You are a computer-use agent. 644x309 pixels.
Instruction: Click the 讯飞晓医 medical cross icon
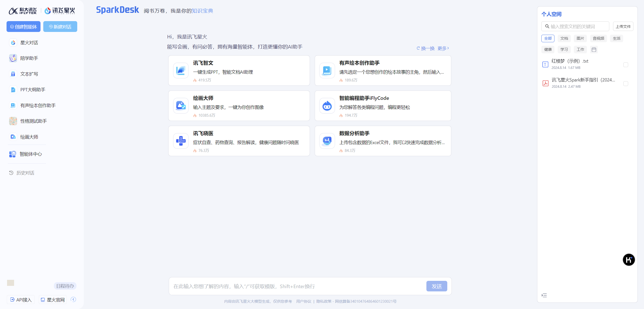tap(181, 141)
